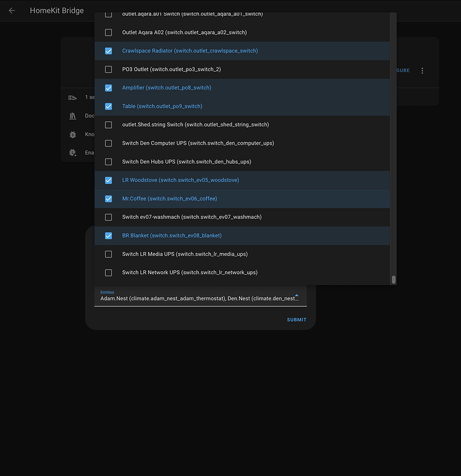Select Outlet Aqara A02 from the list
Viewport: 461px width, 476px height.
click(x=242, y=32)
